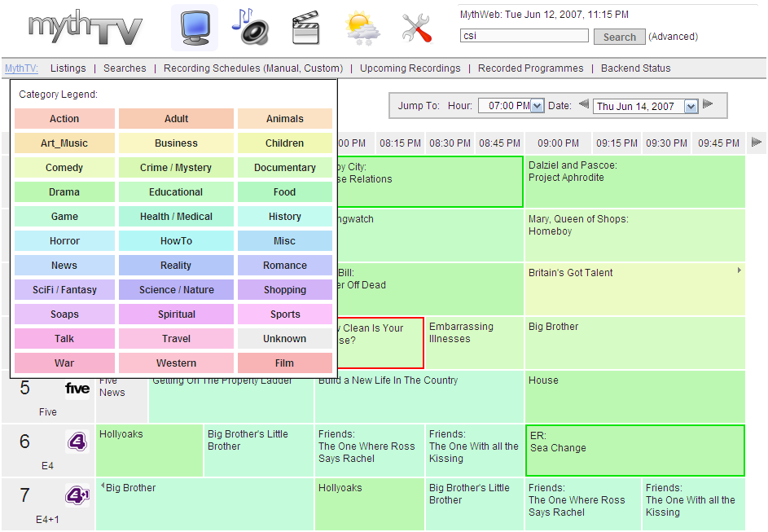Screen dimensions: 768x532
Task: Select the 09:45 PM time header
Action: click(x=718, y=143)
